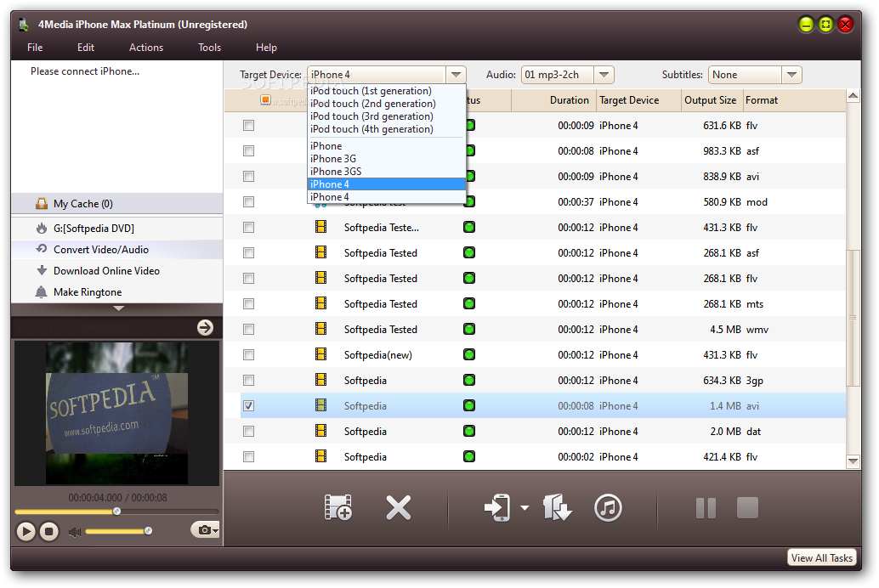The height and width of the screenshot is (588, 879).
Task: Sort by the Format column header
Action: (x=794, y=99)
